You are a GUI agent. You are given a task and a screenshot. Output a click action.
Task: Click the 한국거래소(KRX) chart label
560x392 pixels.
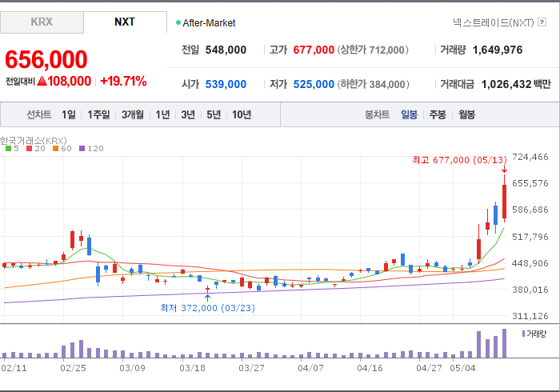[34, 140]
